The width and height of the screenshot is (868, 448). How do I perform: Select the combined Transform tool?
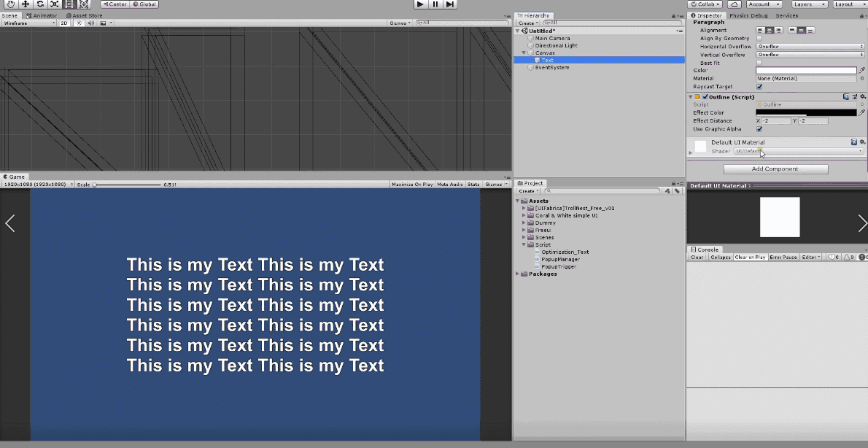click(x=84, y=4)
